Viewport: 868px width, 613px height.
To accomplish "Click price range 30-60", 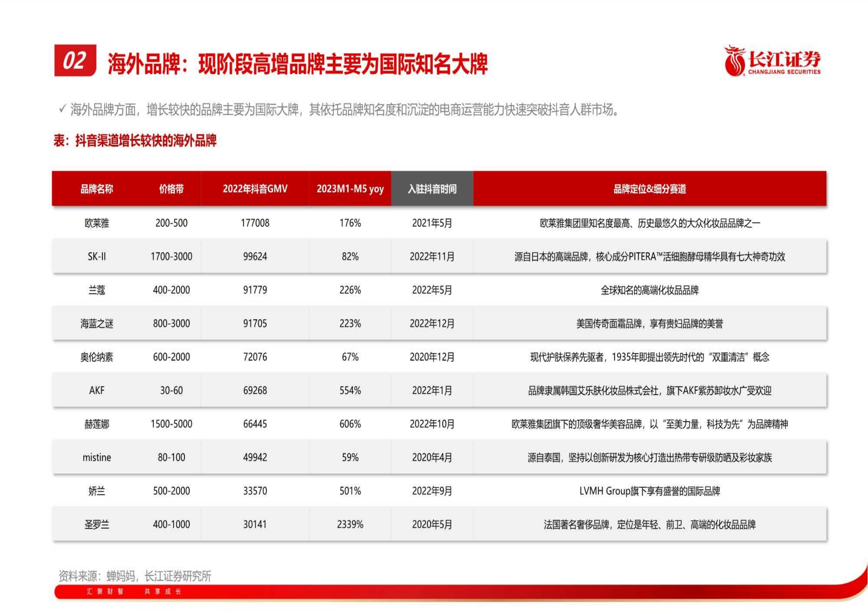I will point(171,390).
